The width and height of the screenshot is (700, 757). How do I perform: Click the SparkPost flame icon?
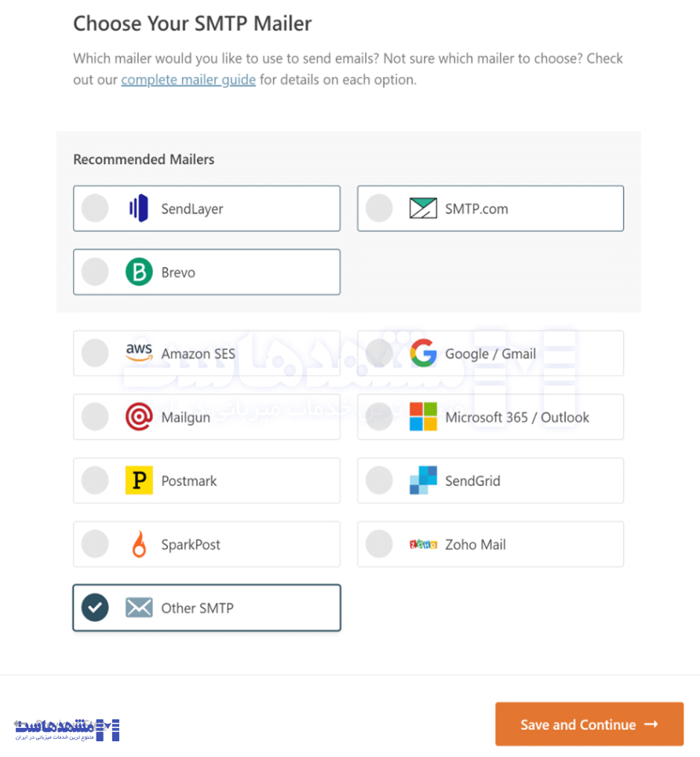140,543
